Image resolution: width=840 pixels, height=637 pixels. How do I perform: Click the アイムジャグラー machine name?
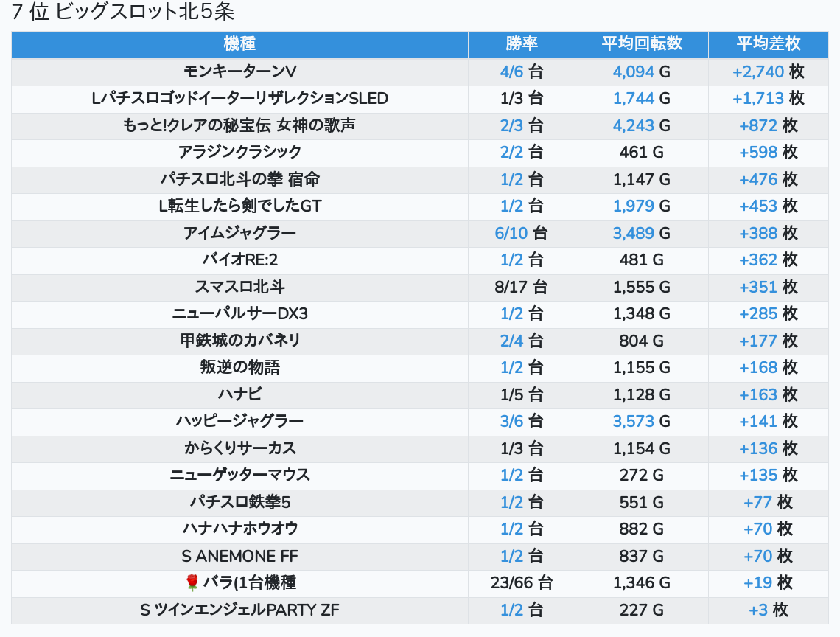239,233
